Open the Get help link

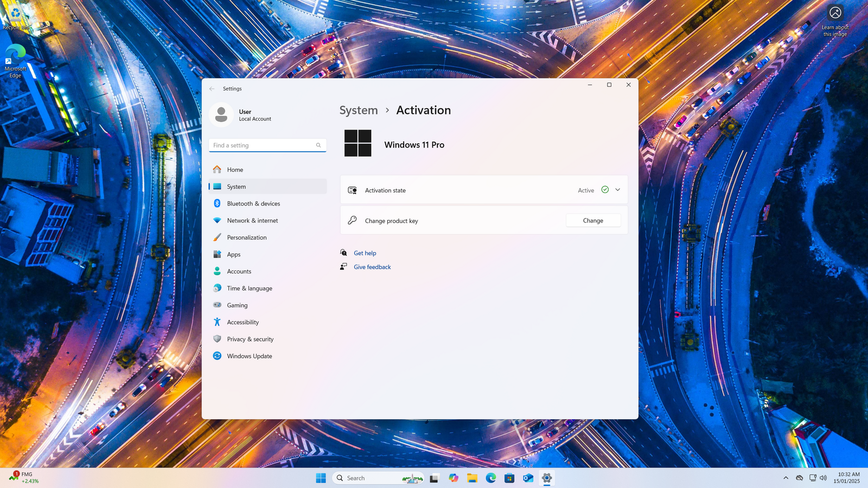tap(365, 253)
